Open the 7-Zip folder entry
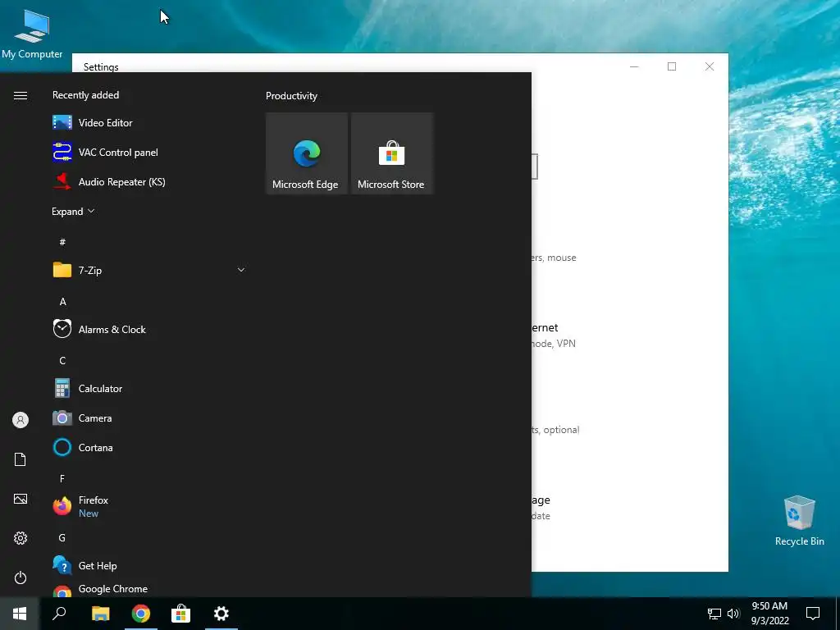Viewport: 840px width, 630px height. point(148,270)
